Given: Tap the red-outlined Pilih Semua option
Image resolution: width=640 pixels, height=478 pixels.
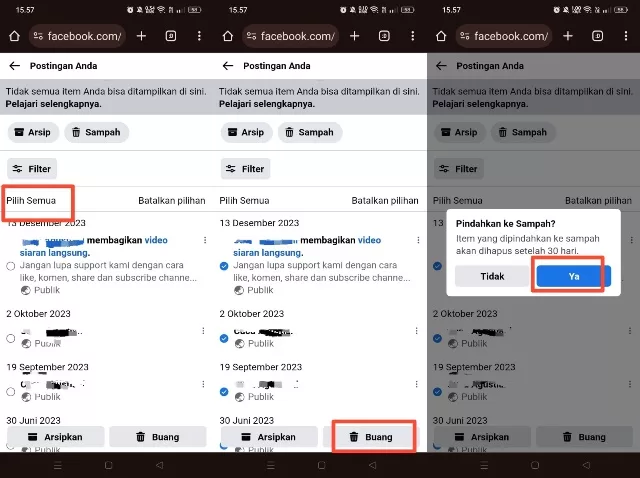Looking at the screenshot, I should [x=31, y=200].
